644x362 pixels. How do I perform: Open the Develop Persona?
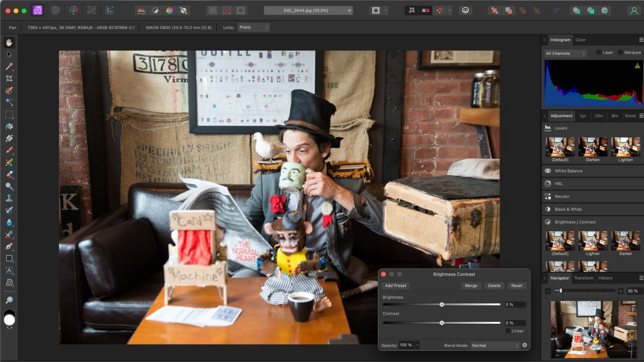pyautogui.click(x=73, y=10)
